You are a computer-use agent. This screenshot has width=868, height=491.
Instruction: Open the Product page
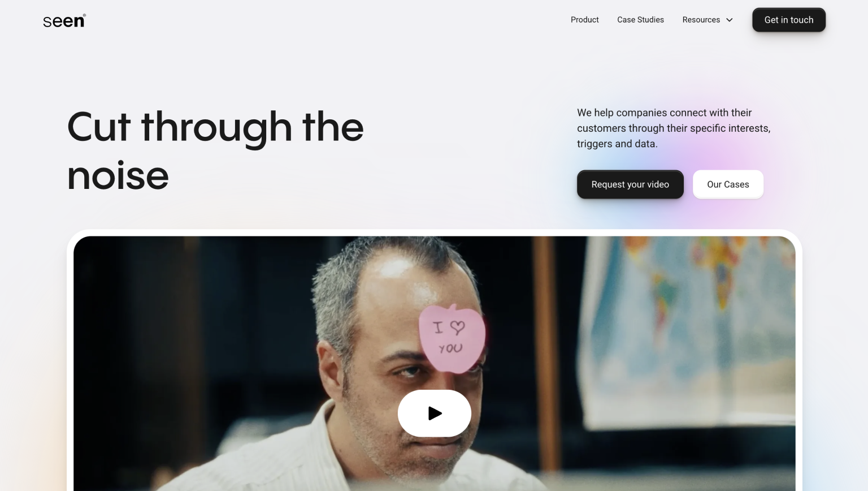(584, 20)
